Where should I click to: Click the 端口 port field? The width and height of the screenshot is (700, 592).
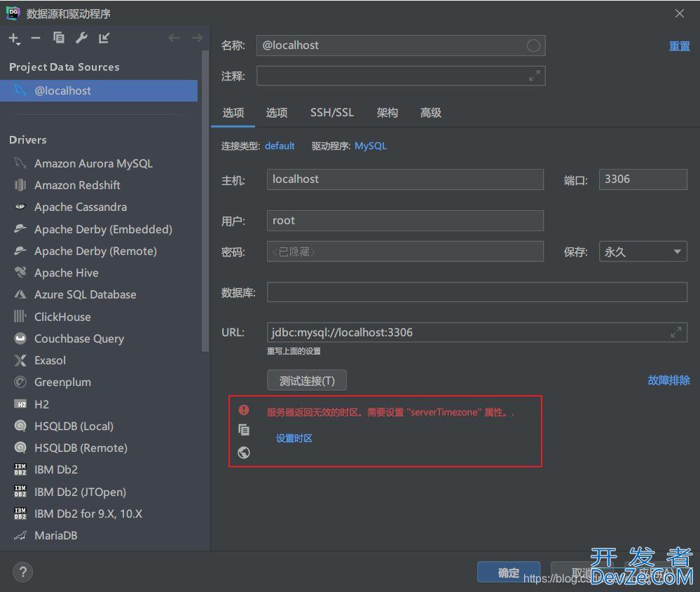pyautogui.click(x=643, y=179)
